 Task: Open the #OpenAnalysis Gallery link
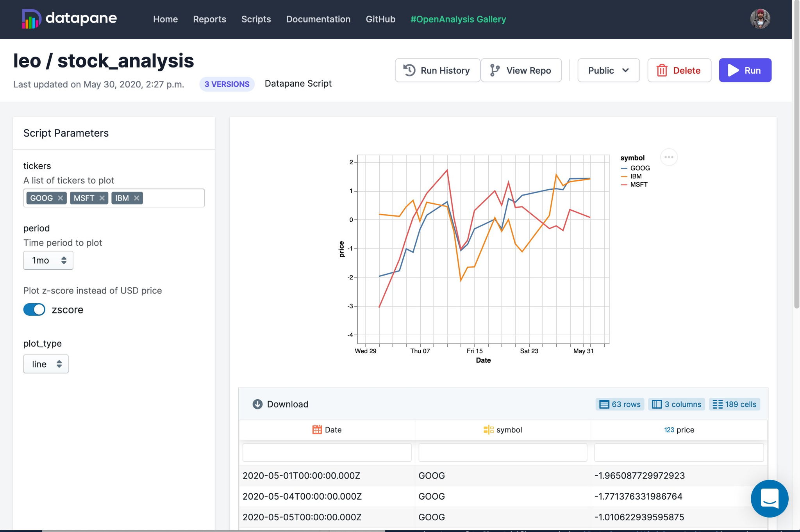[x=458, y=19]
